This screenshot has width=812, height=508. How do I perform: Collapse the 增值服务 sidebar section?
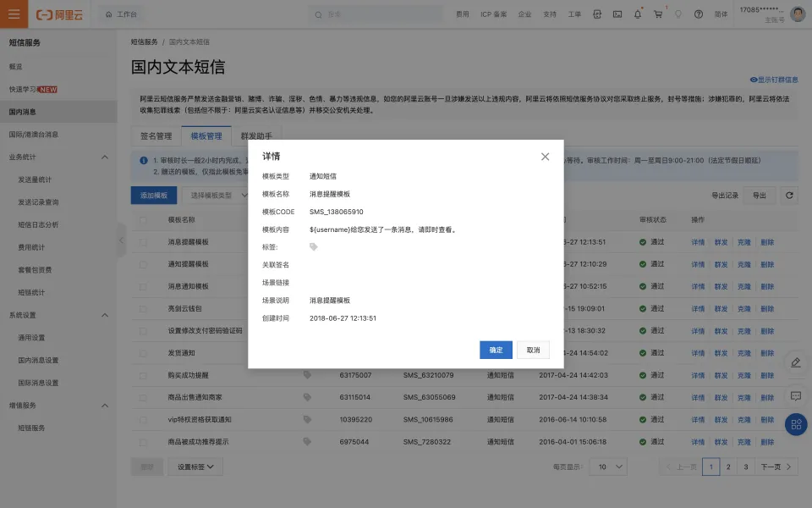(105, 406)
